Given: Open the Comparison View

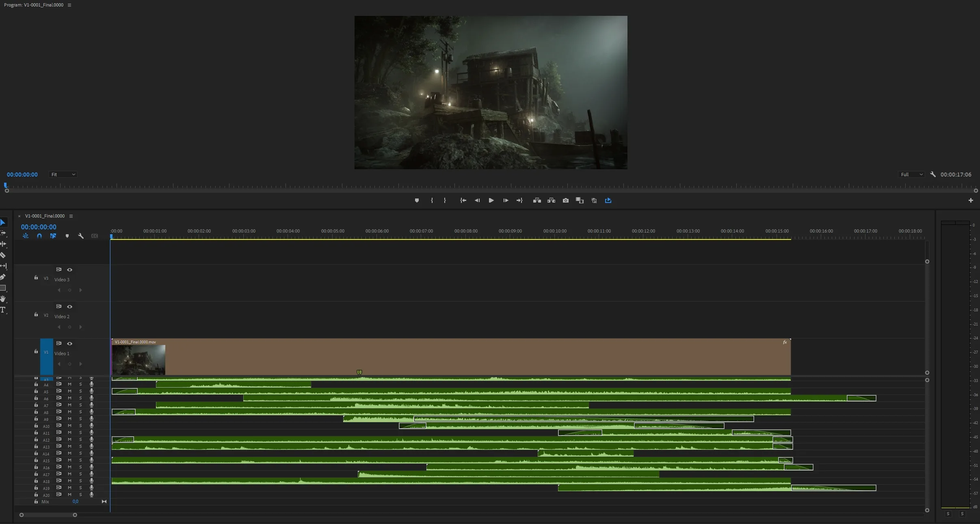Looking at the screenshot, I should point(580,201).
